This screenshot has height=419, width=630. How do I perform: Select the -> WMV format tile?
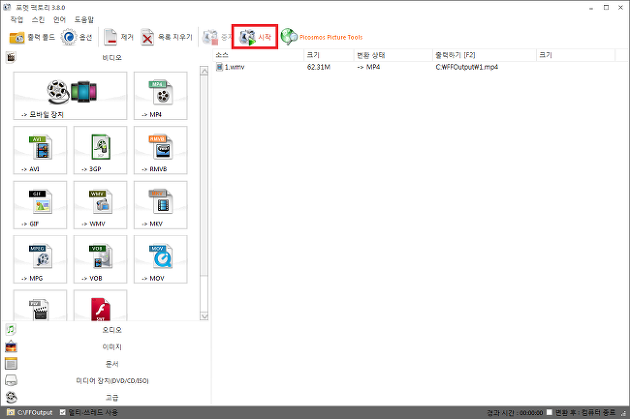point(100,205)
